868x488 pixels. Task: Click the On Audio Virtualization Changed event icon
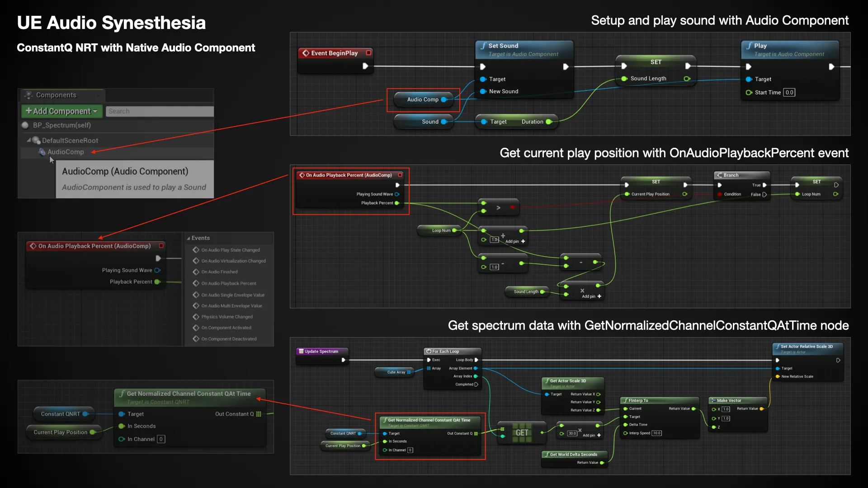(x=196, y=261)
